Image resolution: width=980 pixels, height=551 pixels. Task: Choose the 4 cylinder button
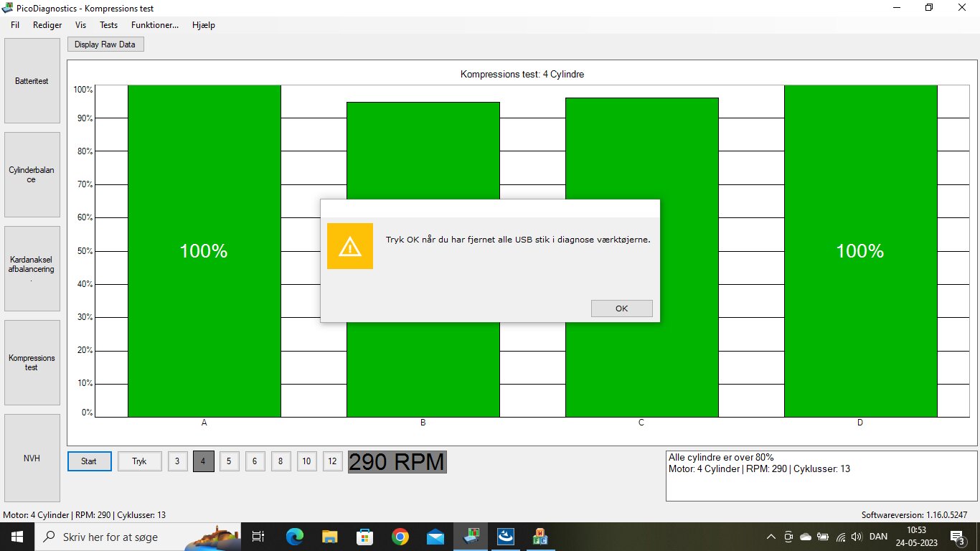(203, 461)
